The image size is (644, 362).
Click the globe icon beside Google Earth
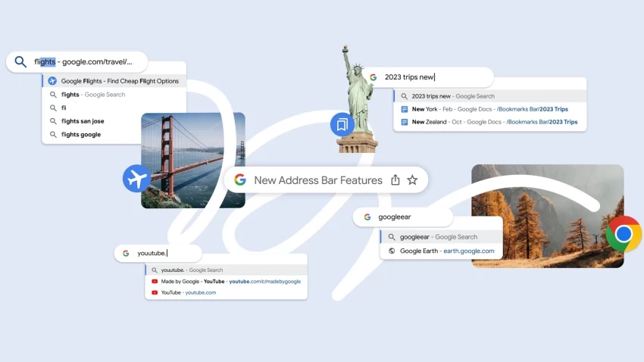[392, 251]
